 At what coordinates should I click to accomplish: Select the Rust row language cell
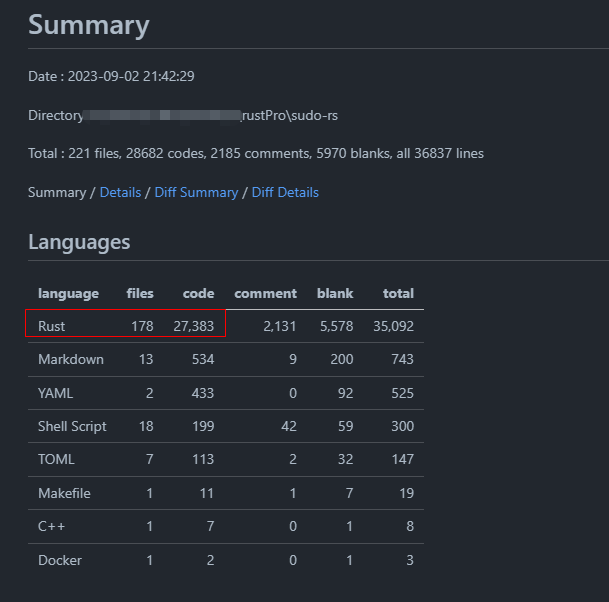click(x=52, y=326)
